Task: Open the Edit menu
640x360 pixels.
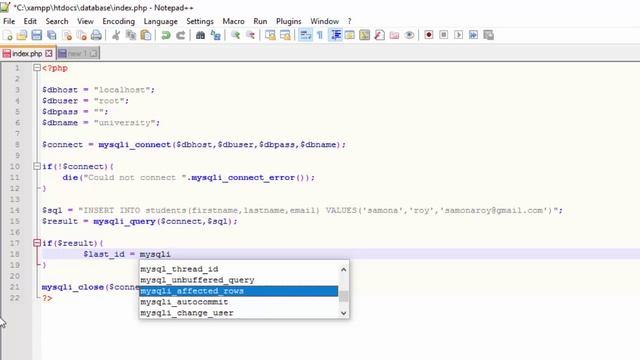Action: tap(30, 21)
